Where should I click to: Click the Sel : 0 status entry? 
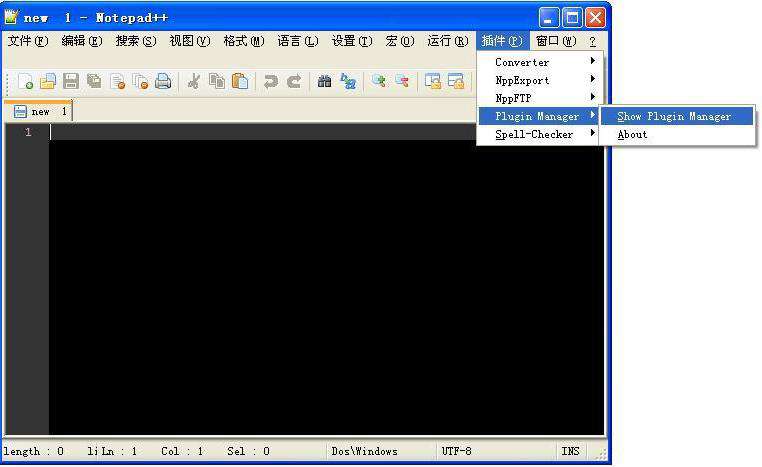[x=248, y=451]
